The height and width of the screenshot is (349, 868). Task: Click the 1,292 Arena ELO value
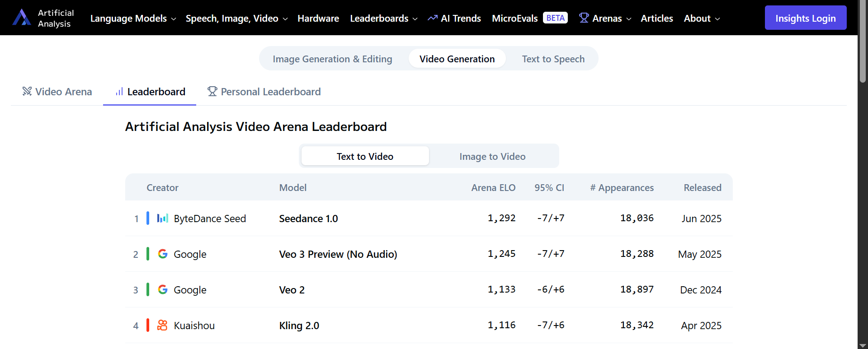501,218
